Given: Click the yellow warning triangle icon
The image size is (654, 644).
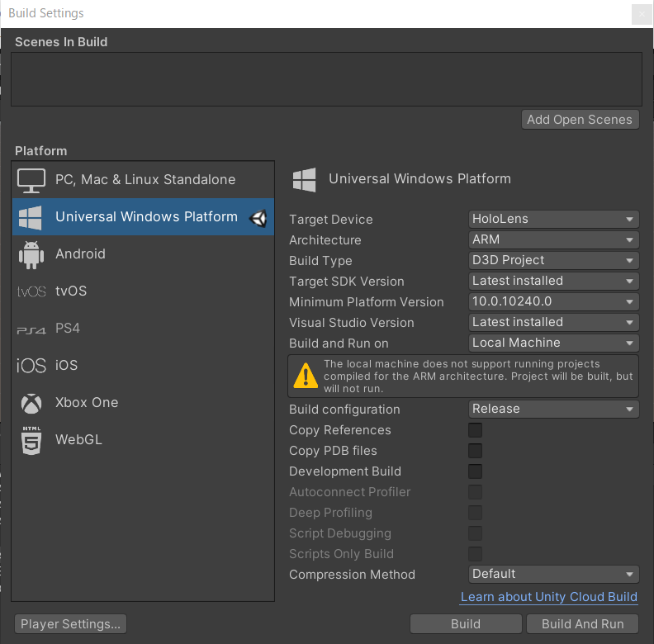Looking at the screenshot, I should [306, 376].
